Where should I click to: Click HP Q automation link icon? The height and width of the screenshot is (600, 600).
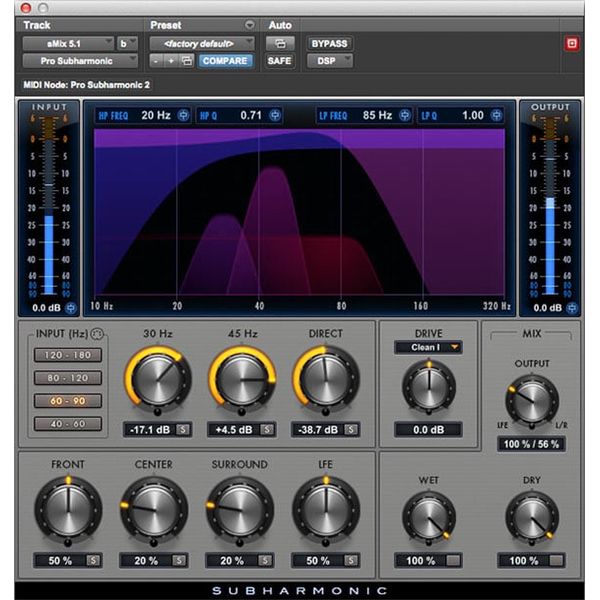[x=275, y=115]
